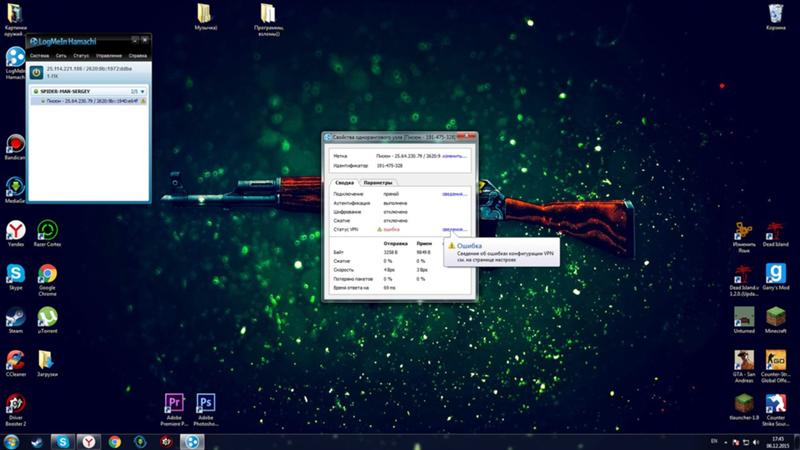Open Chrome from the taskbar

(115, 442)
